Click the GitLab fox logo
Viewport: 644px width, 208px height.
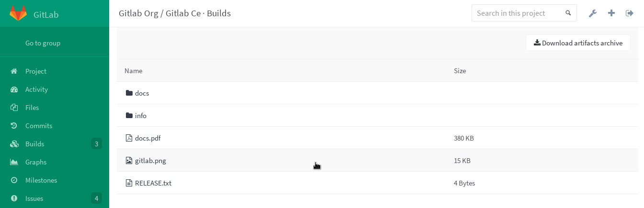click(x=18, y=13)
